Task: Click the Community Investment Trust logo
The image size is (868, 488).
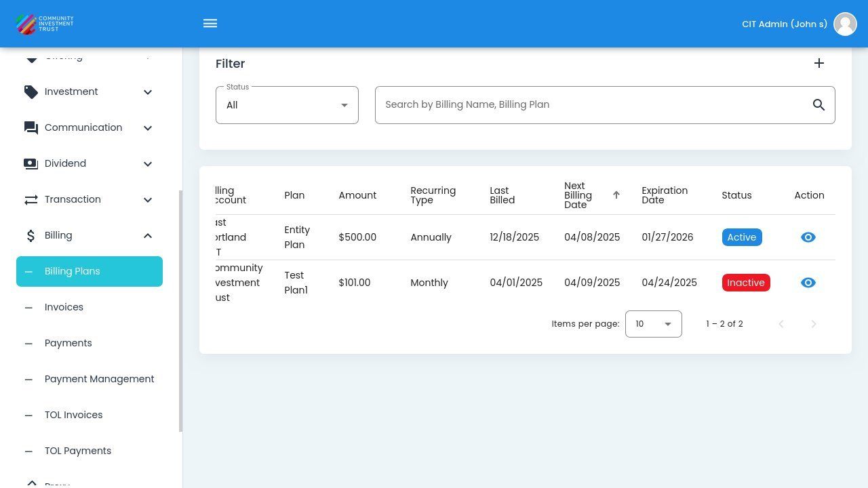Action: [45, 24]
